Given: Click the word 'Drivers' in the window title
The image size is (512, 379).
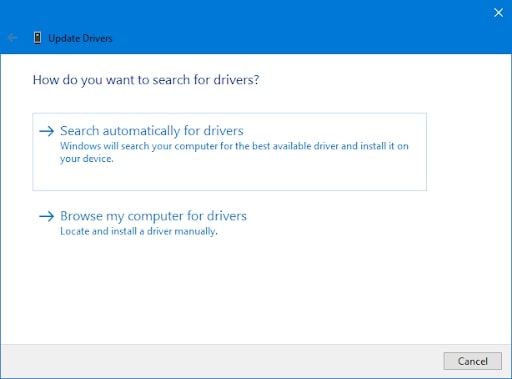Looking at the screenshot, I should pyautogui.click(x=97, y=38).
